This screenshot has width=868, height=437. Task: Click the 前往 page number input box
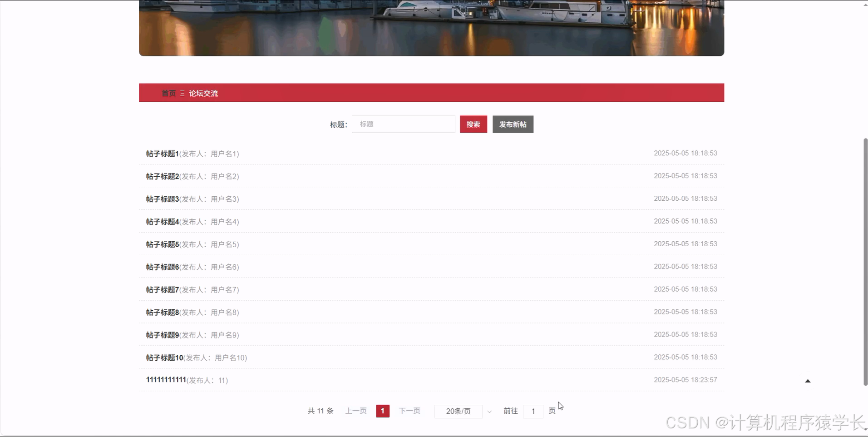(x=533, y=411)
